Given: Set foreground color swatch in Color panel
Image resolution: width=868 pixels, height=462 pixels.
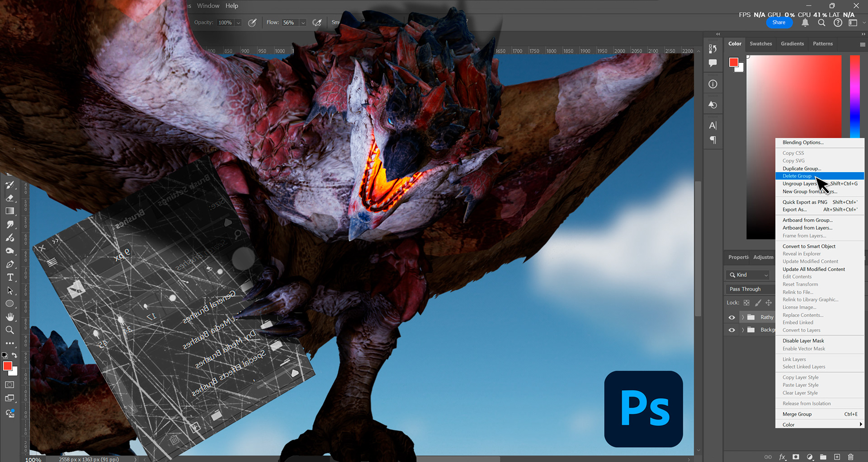Looking at the screenshot, I should (734, 63).
